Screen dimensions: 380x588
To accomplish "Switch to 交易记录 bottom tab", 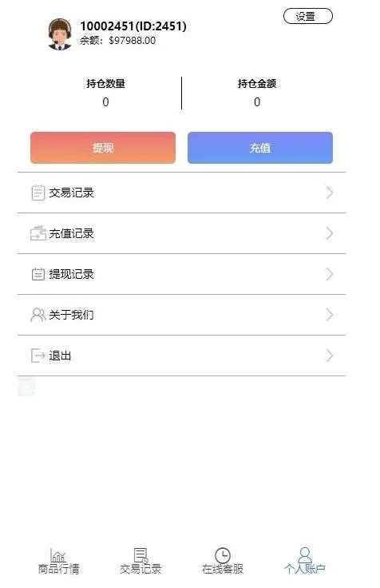I will click(141, 561).
